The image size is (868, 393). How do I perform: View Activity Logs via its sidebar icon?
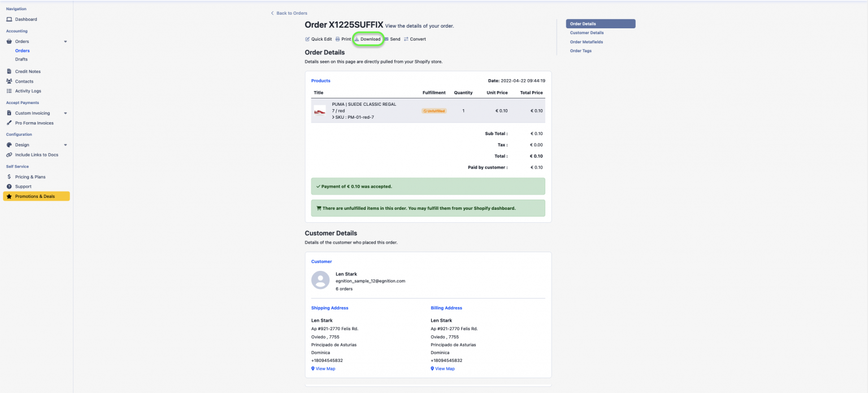(x=8, y=90)
